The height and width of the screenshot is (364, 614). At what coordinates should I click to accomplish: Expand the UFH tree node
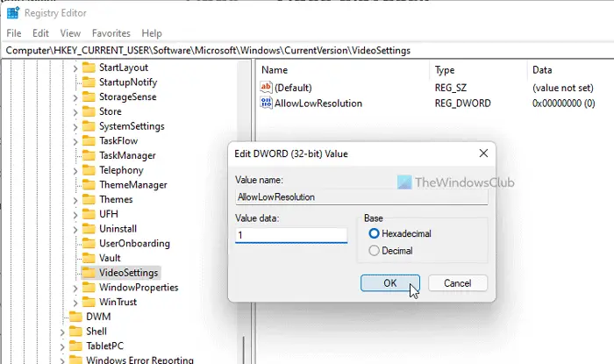coord(75,215)
